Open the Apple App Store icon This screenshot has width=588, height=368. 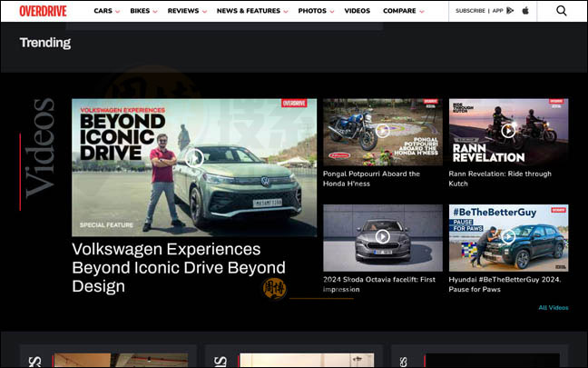pyautogui.click(x=525, y=11)
